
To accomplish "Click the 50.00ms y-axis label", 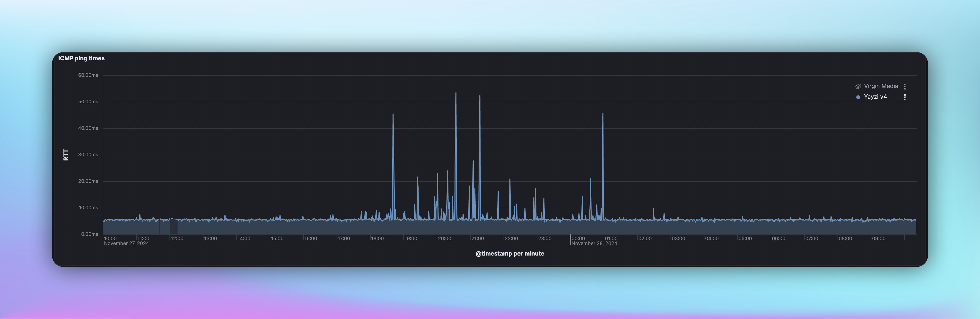I will click(88, 102).
